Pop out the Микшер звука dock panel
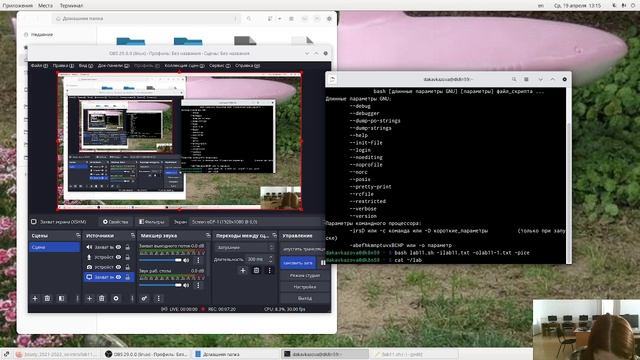 tap(208, 236)
